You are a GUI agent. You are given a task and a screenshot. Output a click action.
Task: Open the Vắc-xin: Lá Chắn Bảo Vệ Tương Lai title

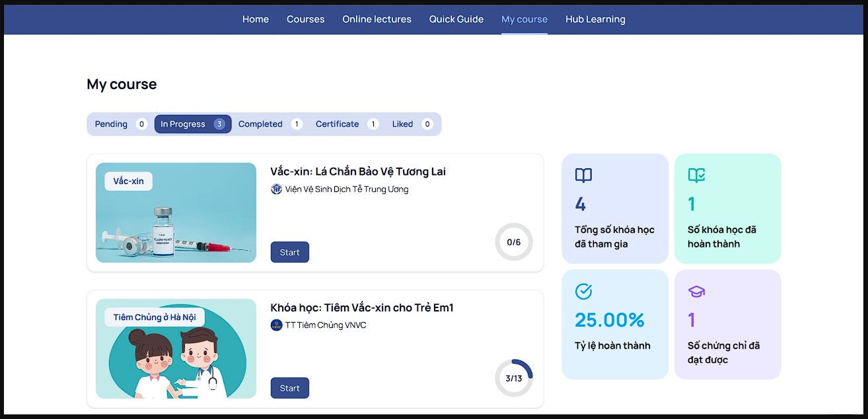point(358,172)
